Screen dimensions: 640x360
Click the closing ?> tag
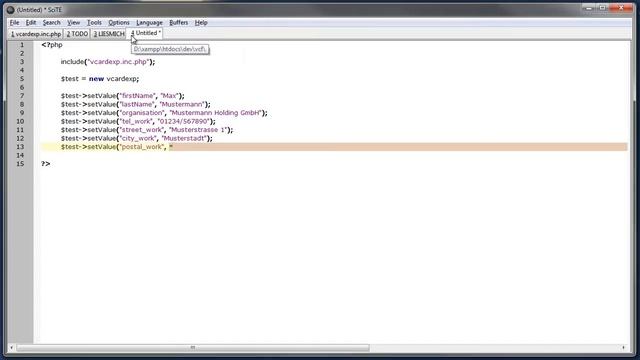pos(45,164)
